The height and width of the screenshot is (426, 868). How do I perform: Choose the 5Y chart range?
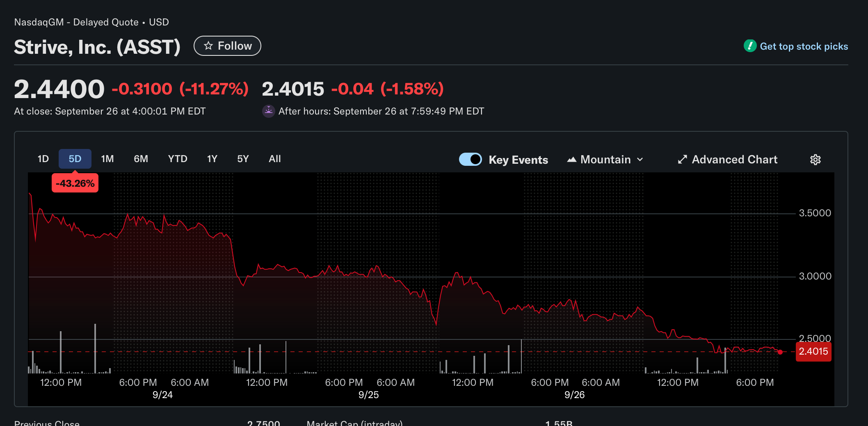(x=243, y=159)
